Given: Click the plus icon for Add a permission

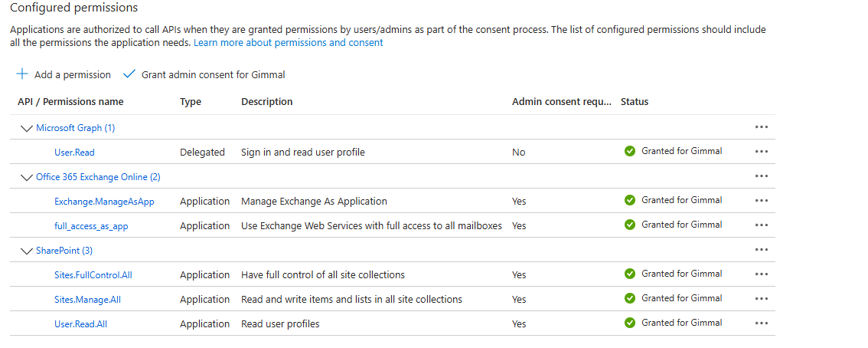Looking at the screenshot, I should (22, 74).
